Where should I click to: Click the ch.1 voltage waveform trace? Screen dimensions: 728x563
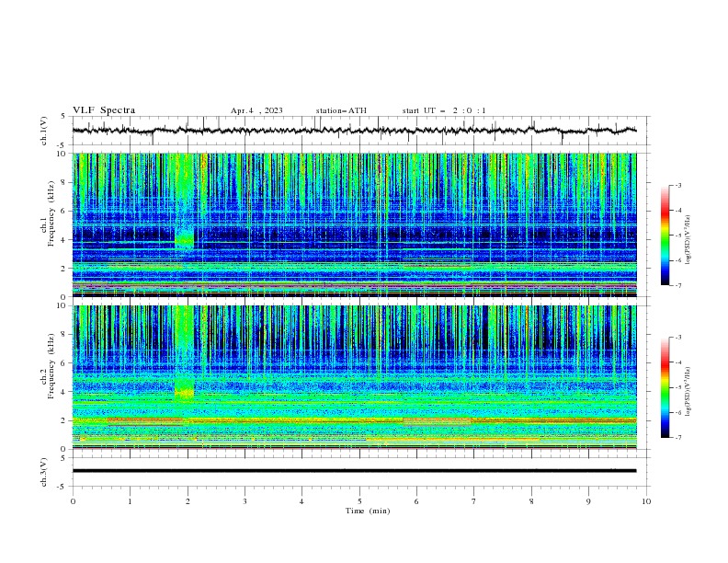coord(354,131)
